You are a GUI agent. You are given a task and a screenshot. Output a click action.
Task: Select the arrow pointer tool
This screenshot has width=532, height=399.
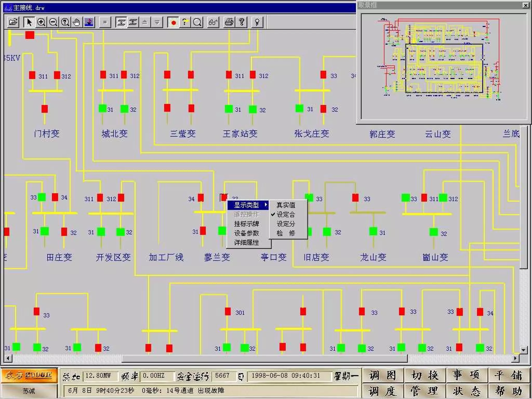(x=29, y=22)
